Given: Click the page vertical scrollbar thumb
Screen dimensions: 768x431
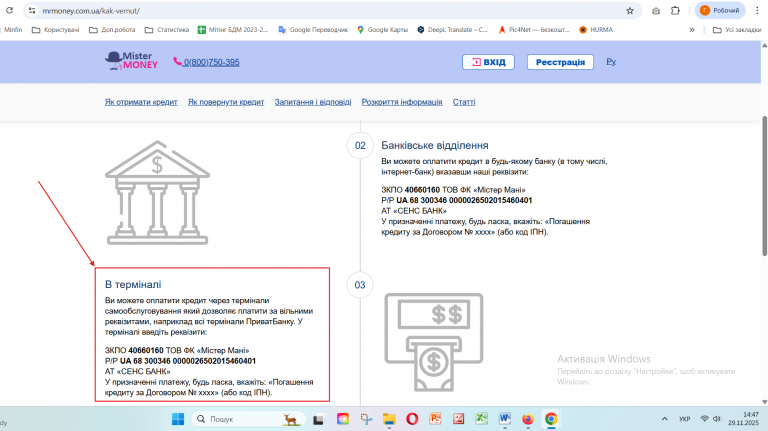Looking at the screenshot, I should tap(765, 185).
